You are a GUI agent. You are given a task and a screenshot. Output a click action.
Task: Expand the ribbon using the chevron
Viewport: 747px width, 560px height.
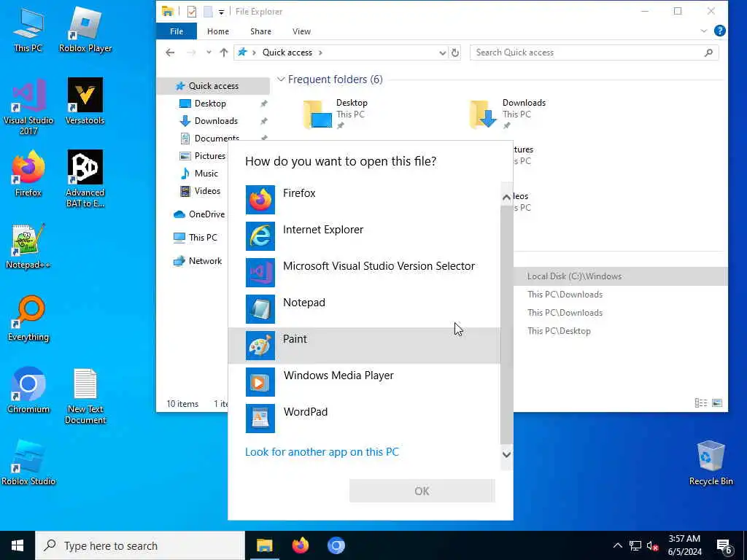703,31
